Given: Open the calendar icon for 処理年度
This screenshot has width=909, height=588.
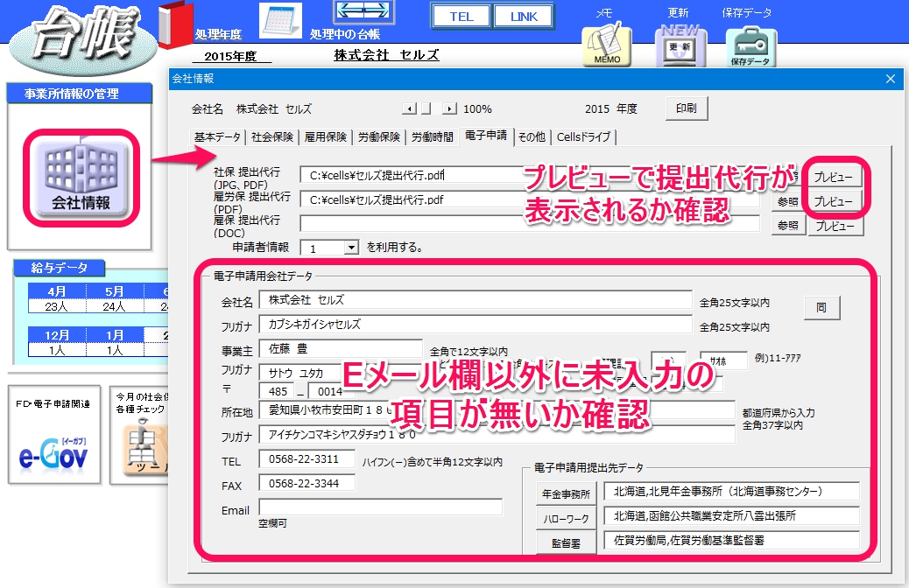Looking at the screenshot, I should pos(280,21).
